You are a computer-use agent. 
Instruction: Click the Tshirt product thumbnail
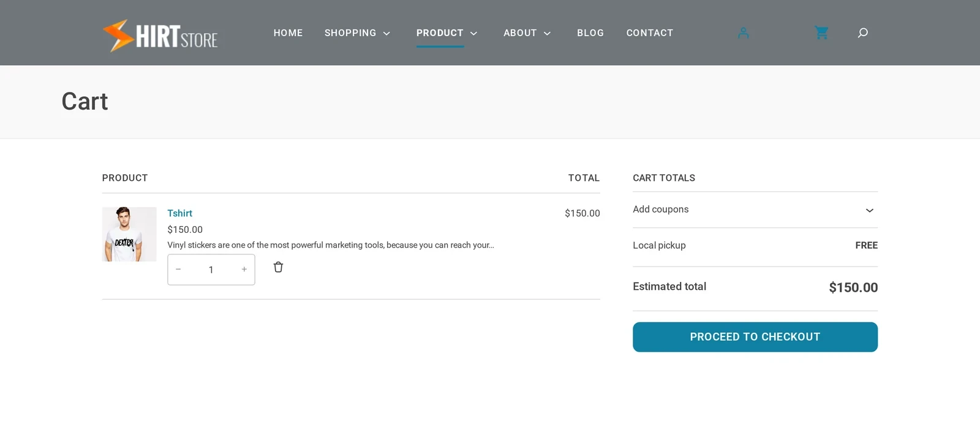129,234
